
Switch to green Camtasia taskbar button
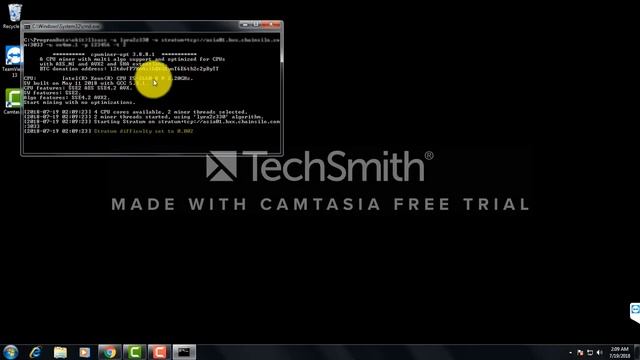point(134,352)
